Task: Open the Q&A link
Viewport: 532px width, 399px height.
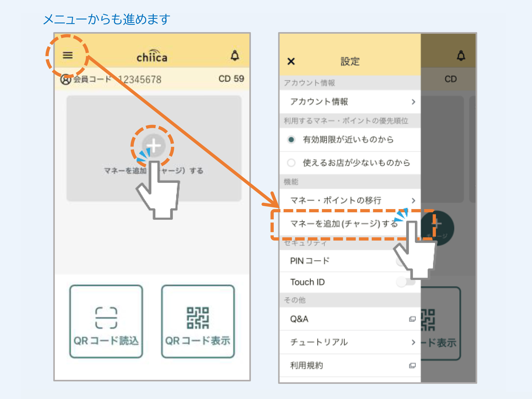Action: (300, 319)
